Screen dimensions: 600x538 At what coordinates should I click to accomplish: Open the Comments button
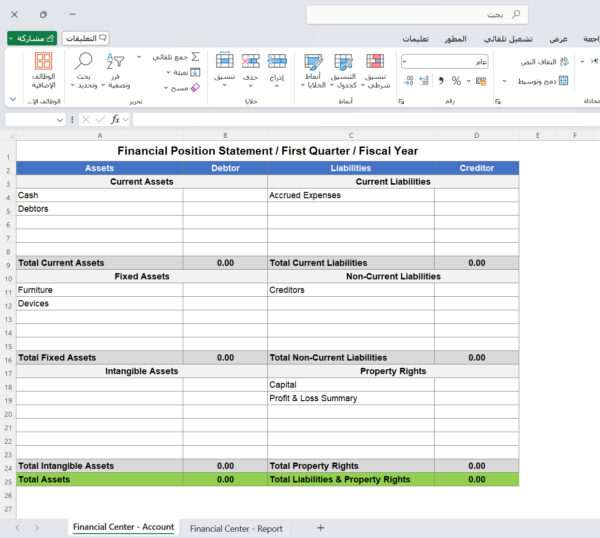pyautogui.click(x=86, y=38)
